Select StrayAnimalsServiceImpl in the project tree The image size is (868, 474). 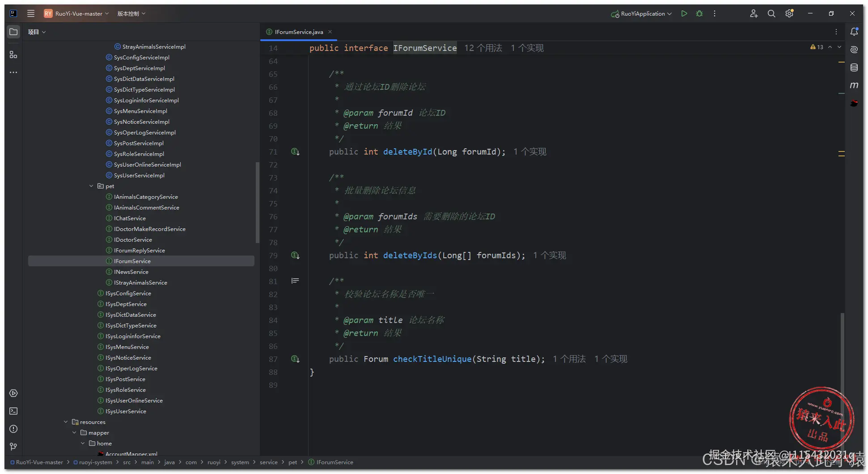click(154, 46)
